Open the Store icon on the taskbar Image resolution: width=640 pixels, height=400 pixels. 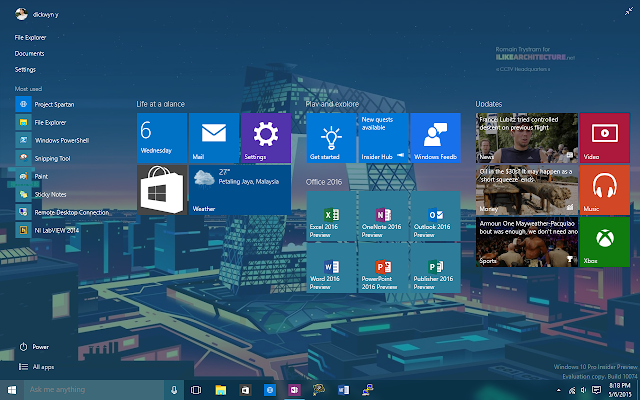pyautogui.click(x=245, y=390)
